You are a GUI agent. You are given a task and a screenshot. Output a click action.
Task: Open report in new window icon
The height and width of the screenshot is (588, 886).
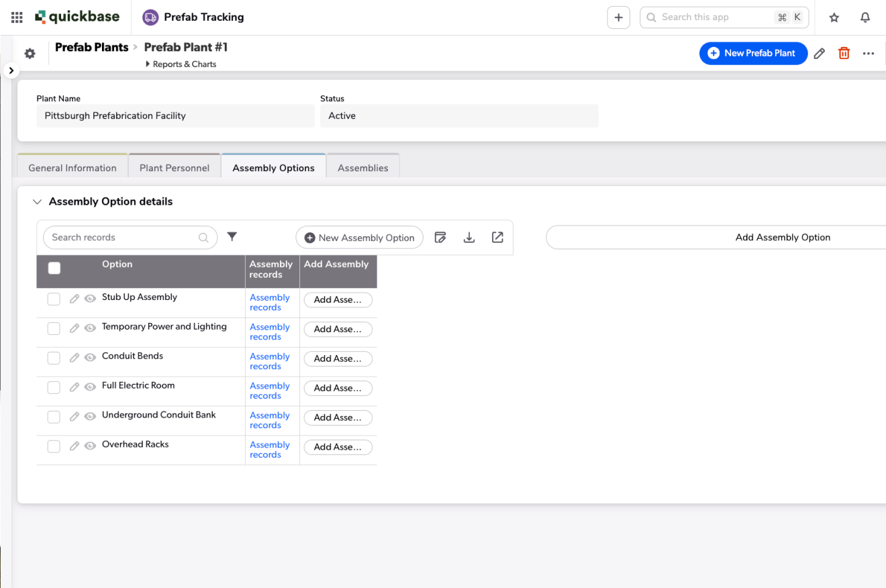coord(497,238)
